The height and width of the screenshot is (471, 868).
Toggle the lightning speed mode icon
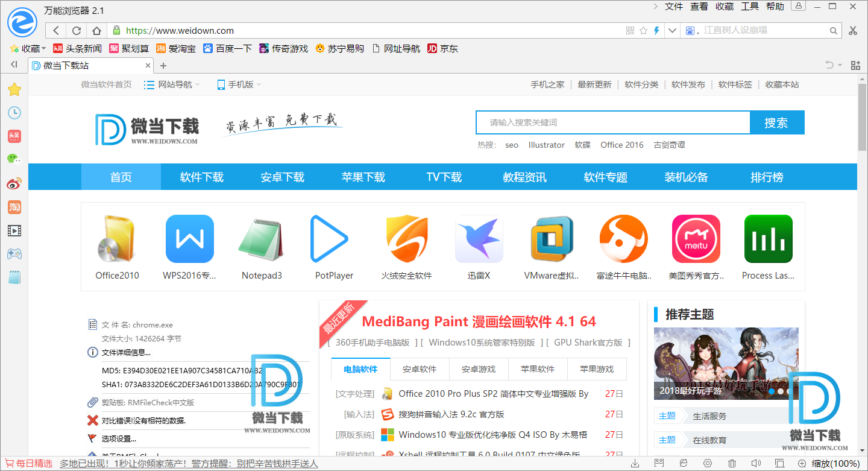(x=656, y=30)
